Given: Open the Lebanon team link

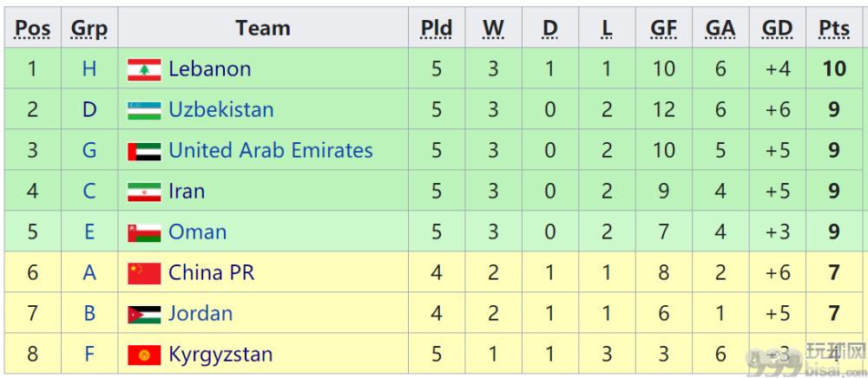Looking at the screenshot, I should (209, 69).
